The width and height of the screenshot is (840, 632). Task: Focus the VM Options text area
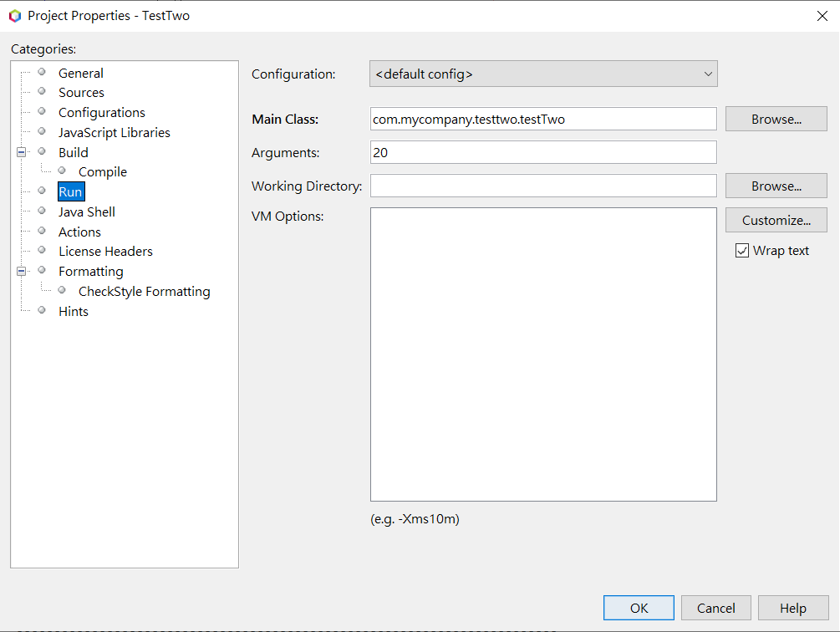pyautogui.click(x=543, y=354)
